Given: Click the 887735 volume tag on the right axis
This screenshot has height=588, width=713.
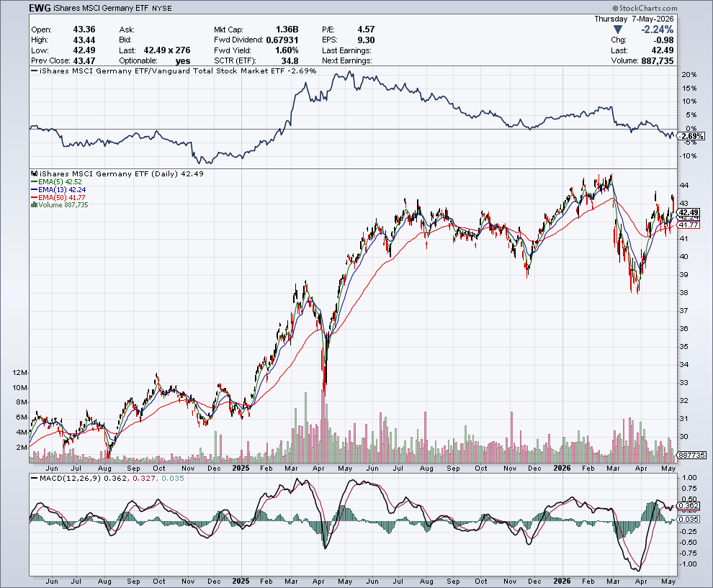Looking at the screenshot, I should (x=691, y=455).
